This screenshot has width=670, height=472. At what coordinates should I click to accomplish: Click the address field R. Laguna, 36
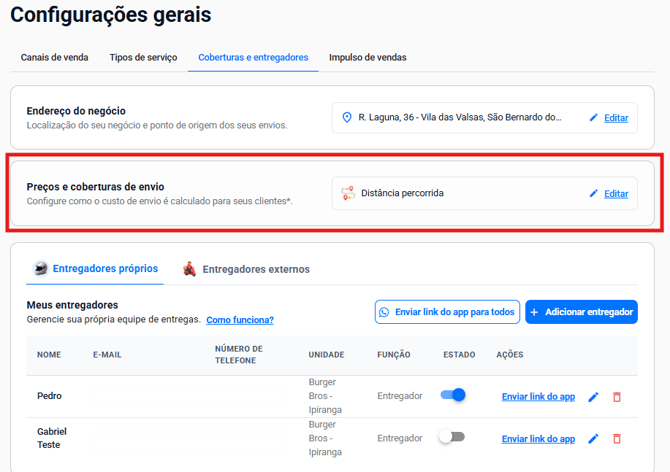[x=485, y=118]
